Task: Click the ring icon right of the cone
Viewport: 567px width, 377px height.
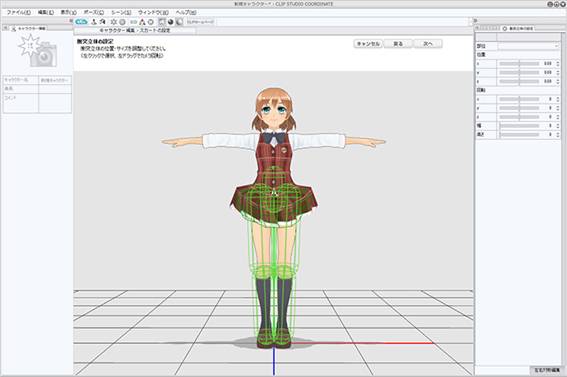Action: pos(151,22)
